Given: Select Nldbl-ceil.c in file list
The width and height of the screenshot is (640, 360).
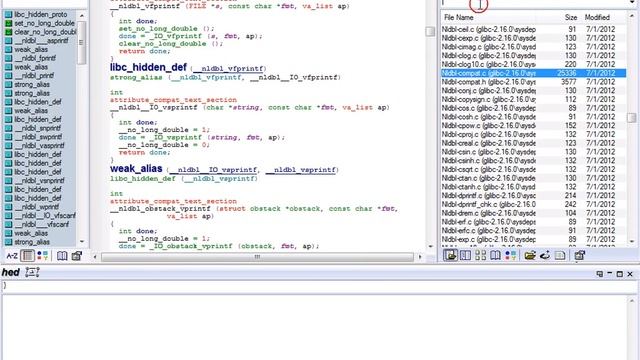Looking at the screenshot, I should 533,29.
